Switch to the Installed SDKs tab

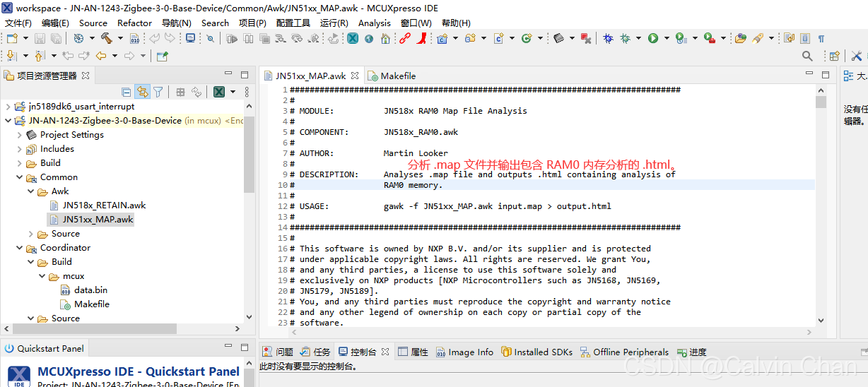point(536,352)
